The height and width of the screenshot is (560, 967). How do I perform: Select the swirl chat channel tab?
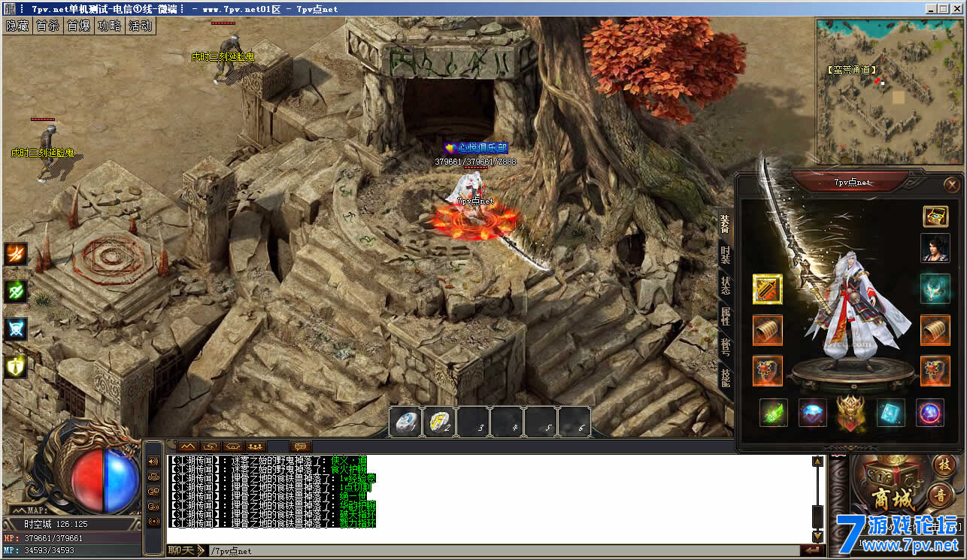(x=211, y=446)
